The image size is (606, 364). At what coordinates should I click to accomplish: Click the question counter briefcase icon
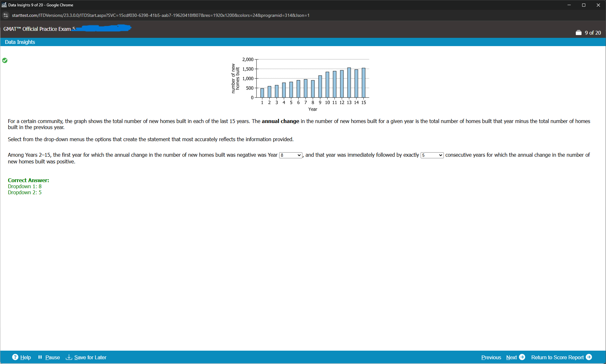578,33
